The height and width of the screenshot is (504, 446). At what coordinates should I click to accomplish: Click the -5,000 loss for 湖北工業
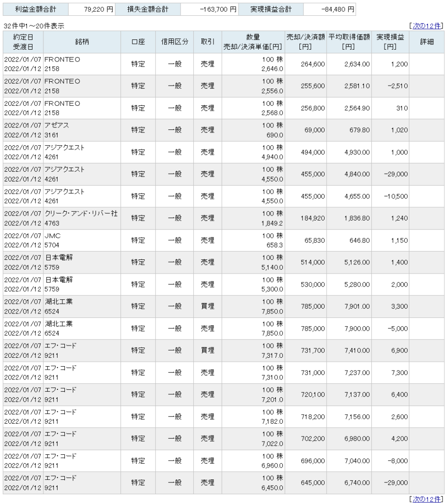398,328
